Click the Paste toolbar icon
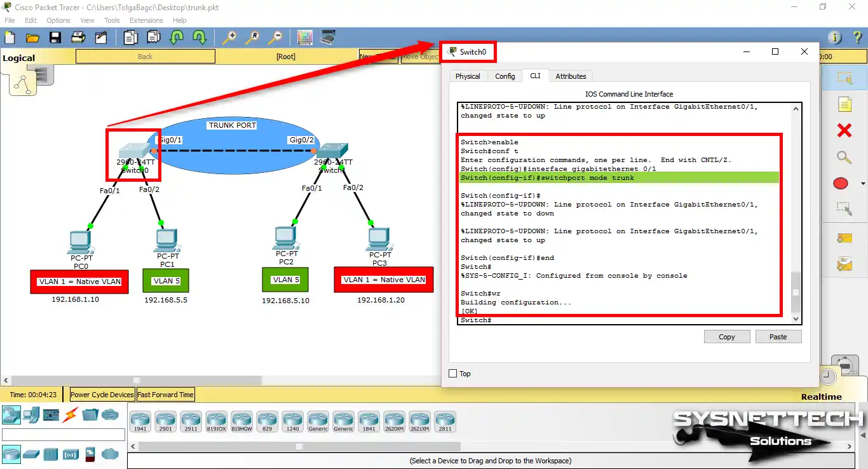This screenshot has height=469, width=868. [x=154, y=37]
